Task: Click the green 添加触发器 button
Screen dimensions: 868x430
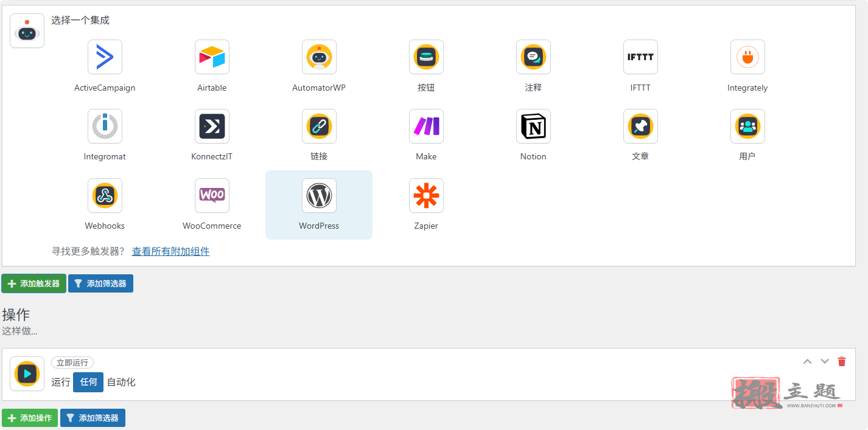Action: point(33,283)
